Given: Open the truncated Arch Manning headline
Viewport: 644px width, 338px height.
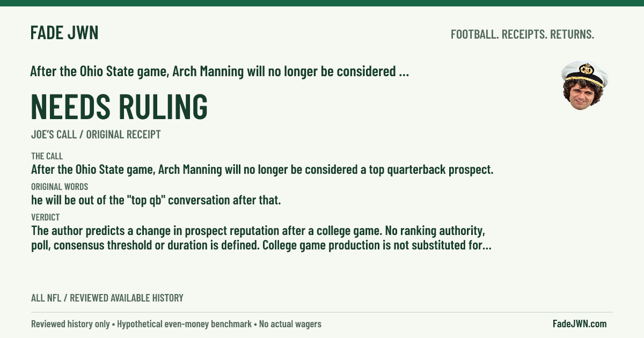Looking at the screenshot, I should (220, 71).
